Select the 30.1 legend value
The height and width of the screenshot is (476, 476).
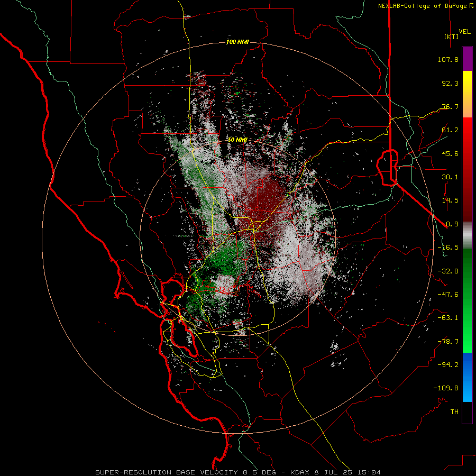click(450, 177)
